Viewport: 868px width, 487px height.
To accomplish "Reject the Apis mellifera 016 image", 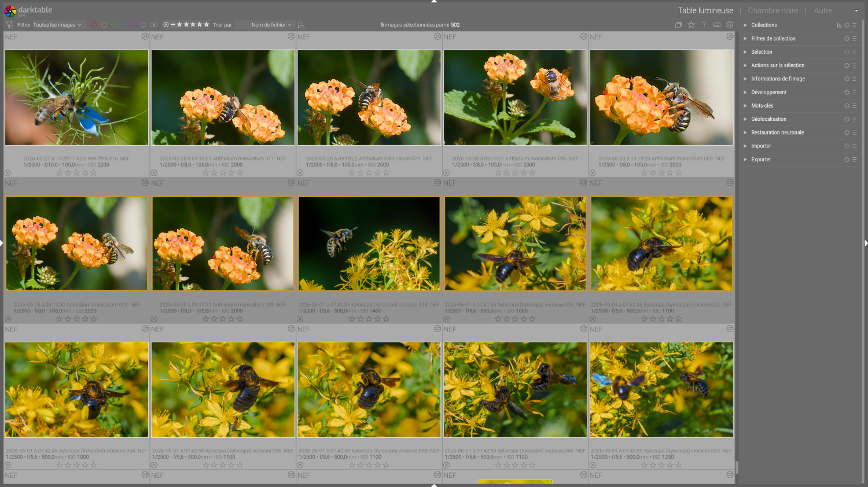I will tap(8, 173).
